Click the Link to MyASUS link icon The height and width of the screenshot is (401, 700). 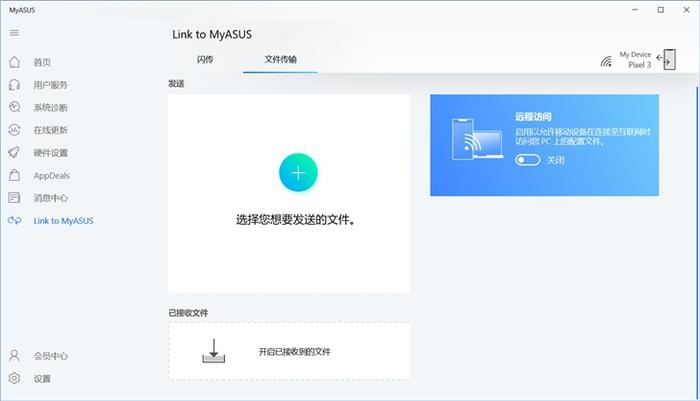click(x=14, y=220)
